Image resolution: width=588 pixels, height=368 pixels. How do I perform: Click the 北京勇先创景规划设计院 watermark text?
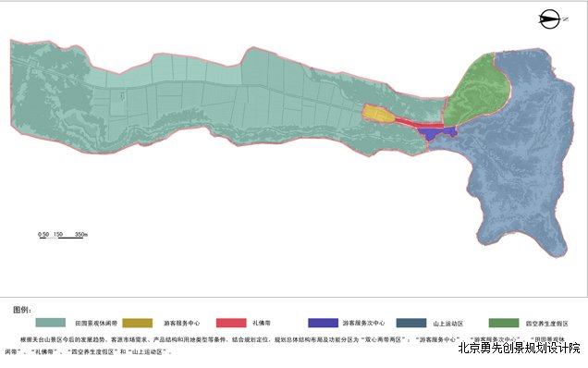pyautogui.click(x=519, y=348)
